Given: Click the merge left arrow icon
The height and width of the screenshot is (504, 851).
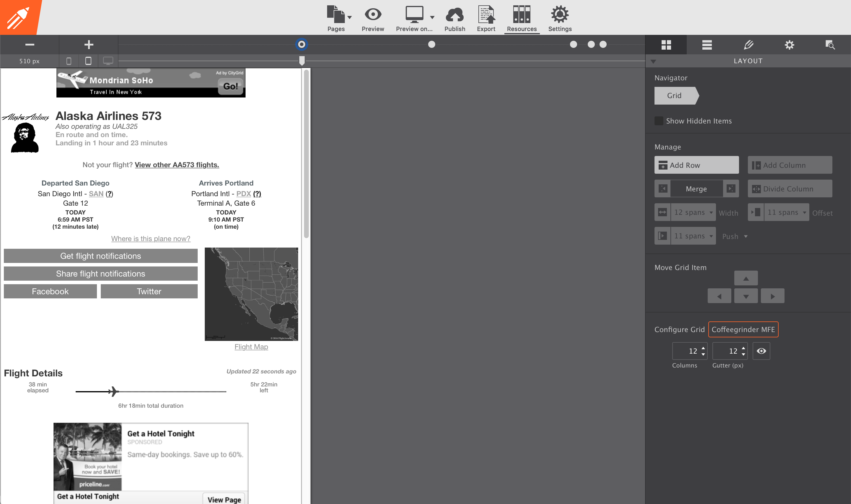Looking at the screenshot, I should [663, 188].
